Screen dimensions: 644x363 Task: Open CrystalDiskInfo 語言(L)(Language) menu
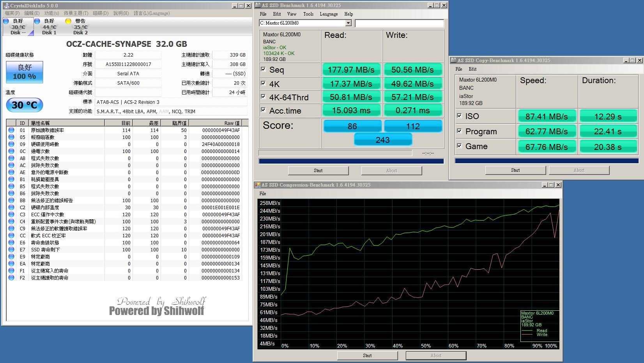point(152,13)
